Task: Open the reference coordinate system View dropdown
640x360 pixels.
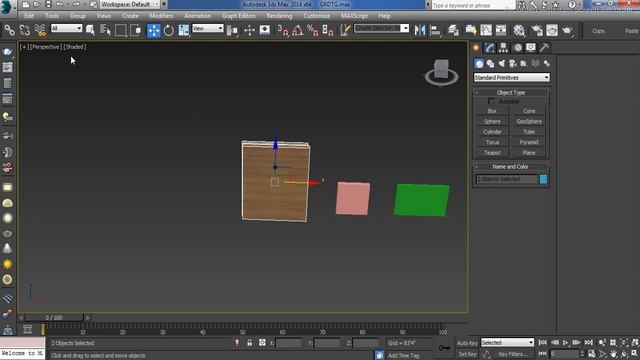Action: pyautogui.click(x=208, y=28)
